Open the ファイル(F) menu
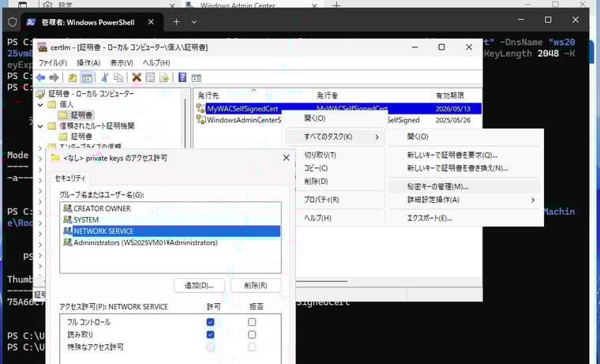Image resolution: width=600 pixels, height=364 pixels. pyautogui.click(x=52, y=62)
